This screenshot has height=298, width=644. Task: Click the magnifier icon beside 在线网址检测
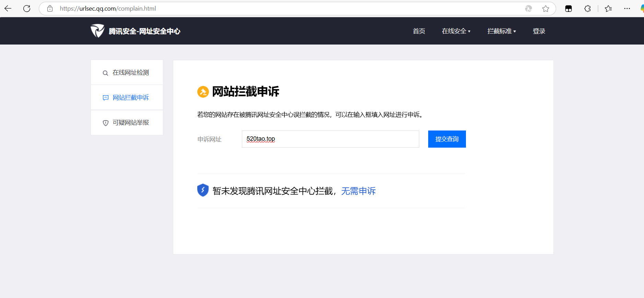tap(105, 73)
